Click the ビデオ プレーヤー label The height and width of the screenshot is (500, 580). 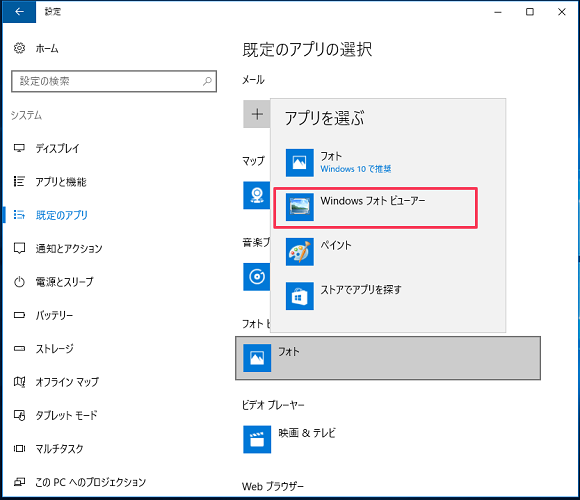(273, 405)
